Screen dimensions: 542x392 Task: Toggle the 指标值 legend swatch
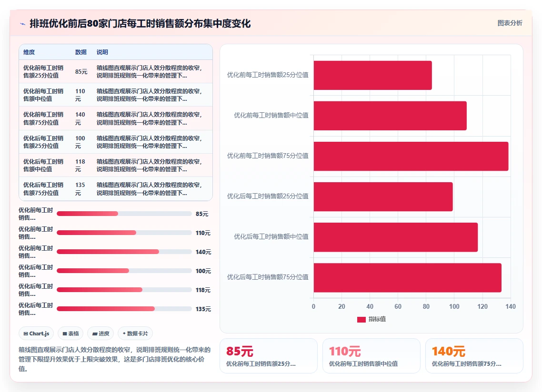pyautogui.click(x=361, y=320)
